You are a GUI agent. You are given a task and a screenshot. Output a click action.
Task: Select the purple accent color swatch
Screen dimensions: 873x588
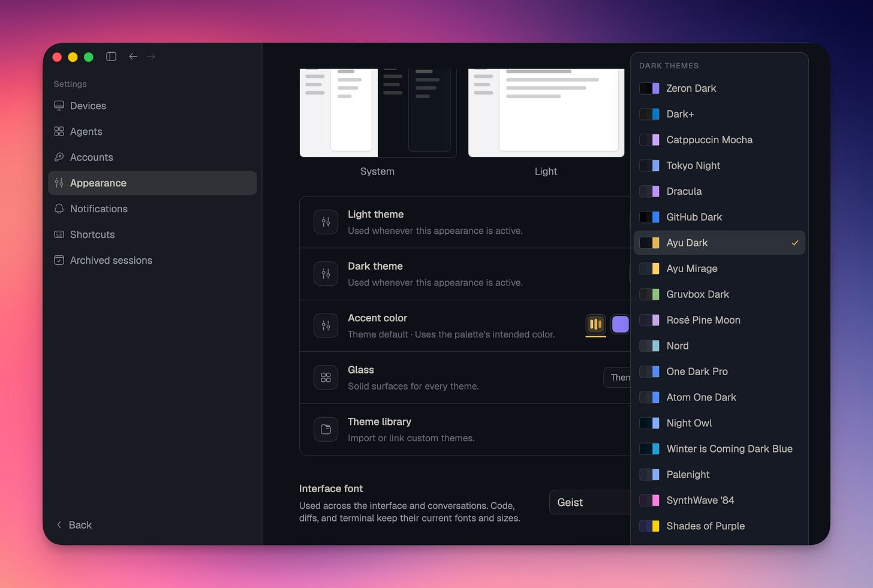point(620,324)
